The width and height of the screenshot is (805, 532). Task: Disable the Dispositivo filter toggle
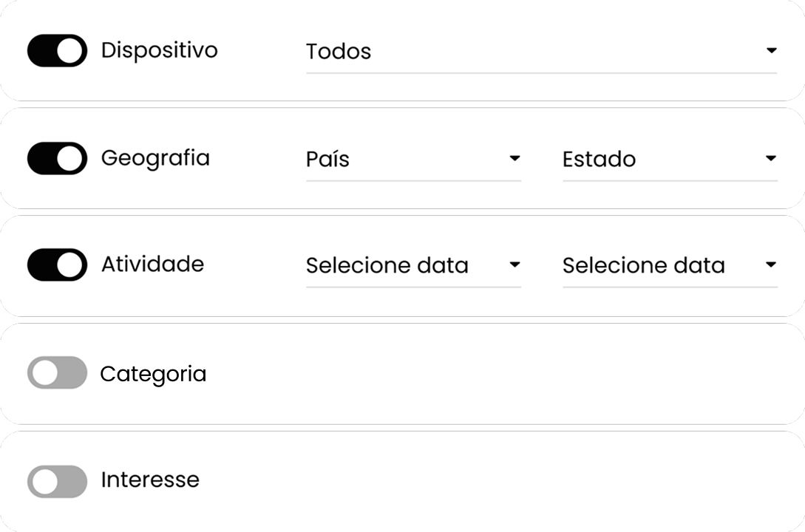pyautogui.click(x=56, y=50)
